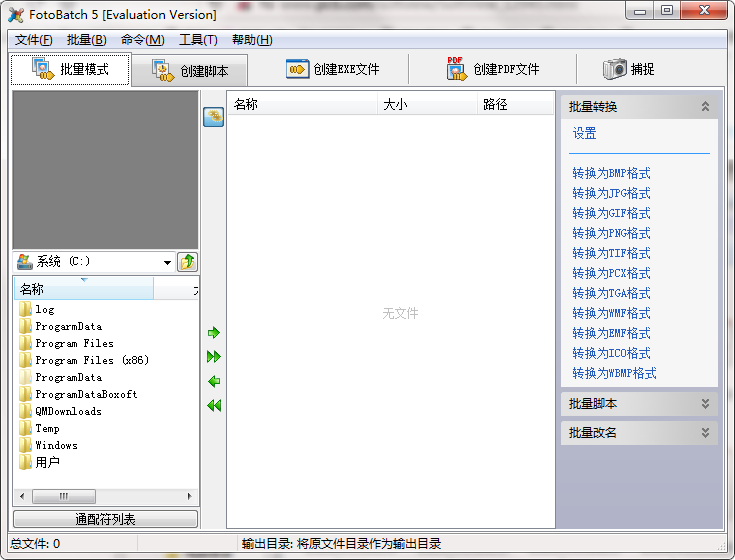Click the 创建PDF文件 toolbar button
Screen dimensions: 735x560
coord(493,69)
